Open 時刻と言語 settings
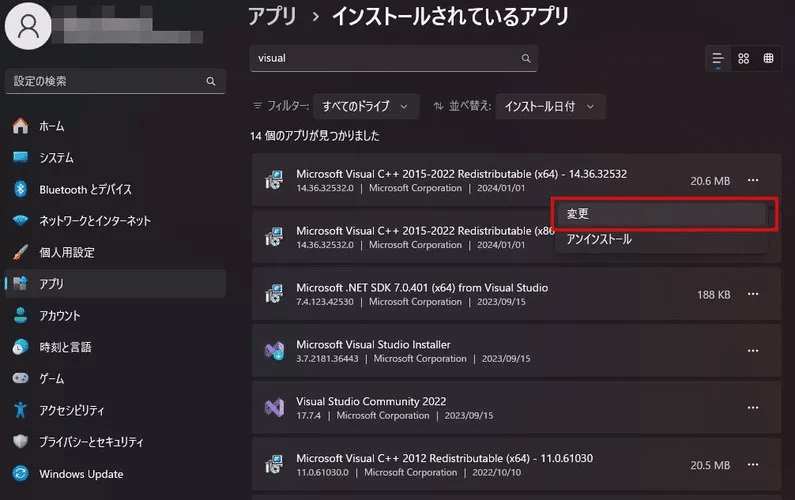The height and width of the screenshot is (500, 795). point(115,347)
